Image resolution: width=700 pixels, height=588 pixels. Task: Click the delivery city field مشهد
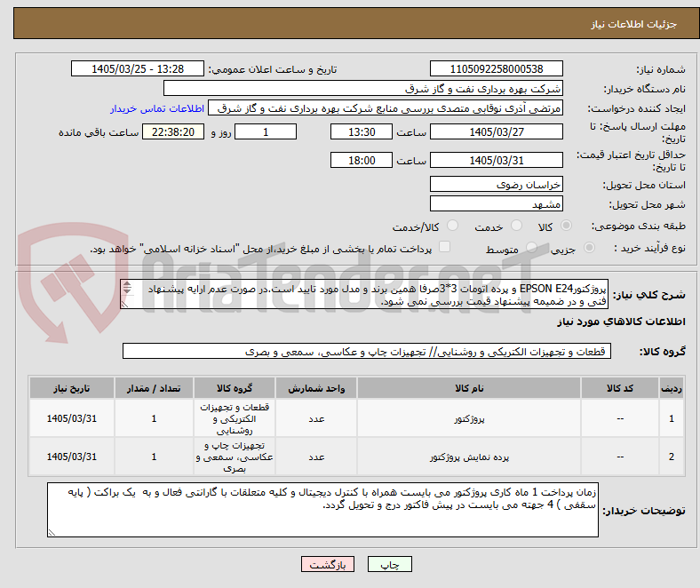497,204
